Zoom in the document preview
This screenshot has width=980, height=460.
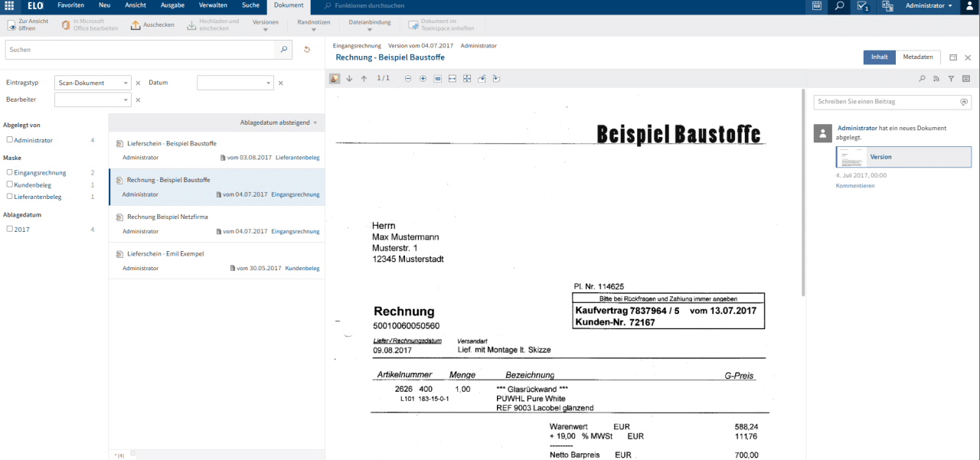point(423,78)
